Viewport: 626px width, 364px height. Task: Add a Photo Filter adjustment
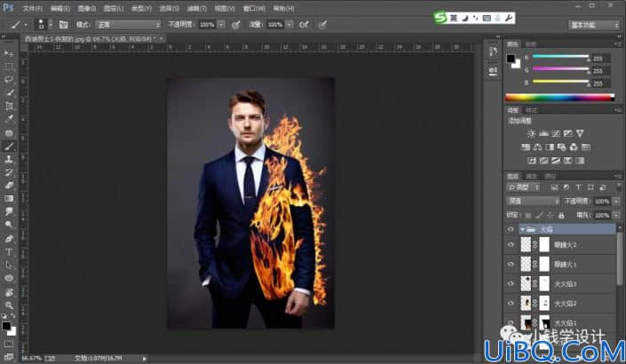(562, 146)
